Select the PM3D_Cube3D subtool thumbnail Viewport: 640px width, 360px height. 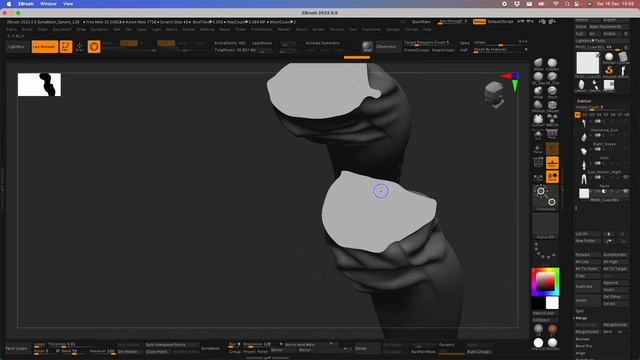point(584,193)
